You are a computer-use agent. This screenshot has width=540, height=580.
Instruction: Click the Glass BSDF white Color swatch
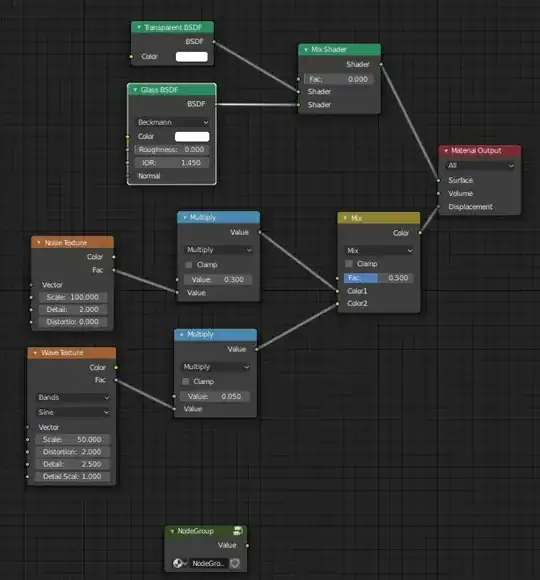[192, 137]
